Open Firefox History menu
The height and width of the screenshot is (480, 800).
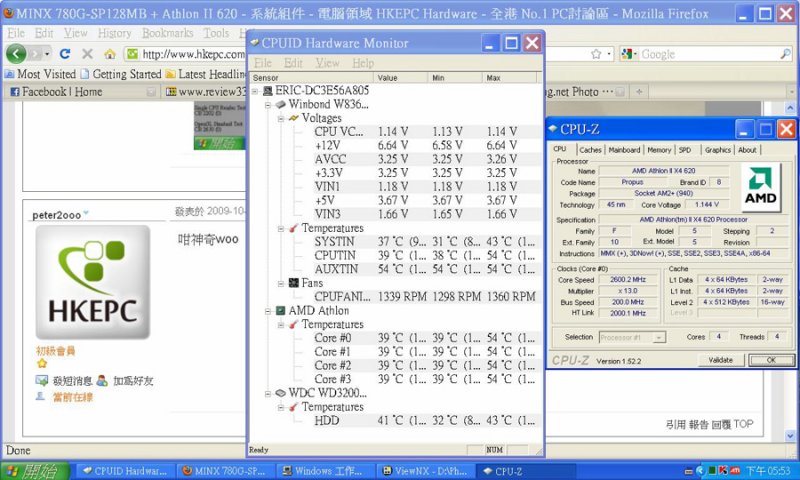(x=114, y=33)
